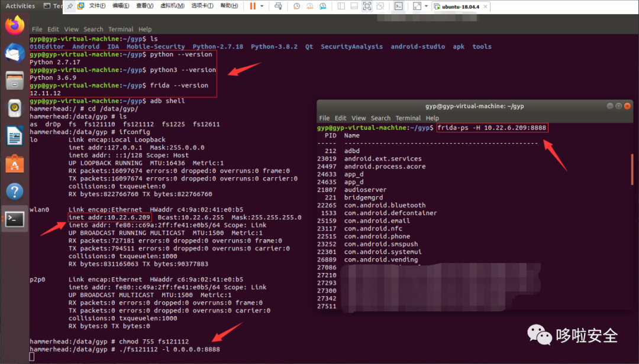Image resolution: width=639 pixels, height=364 pixels.
Task: Click 'SecurityAnalysis' directory in ls output
Action: (x=351, y=47)
